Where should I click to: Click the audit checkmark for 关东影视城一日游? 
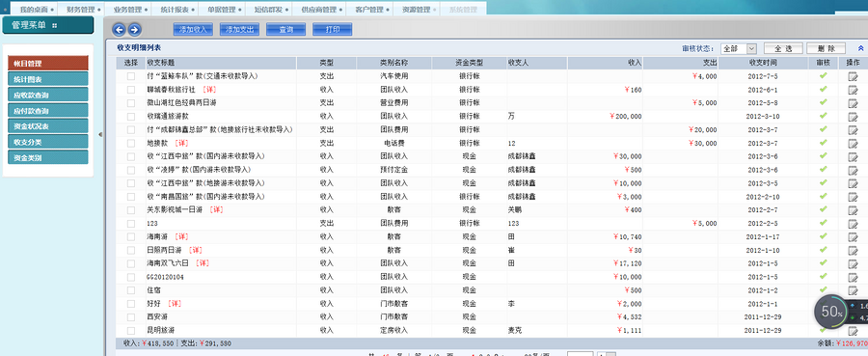click(824, 209)
